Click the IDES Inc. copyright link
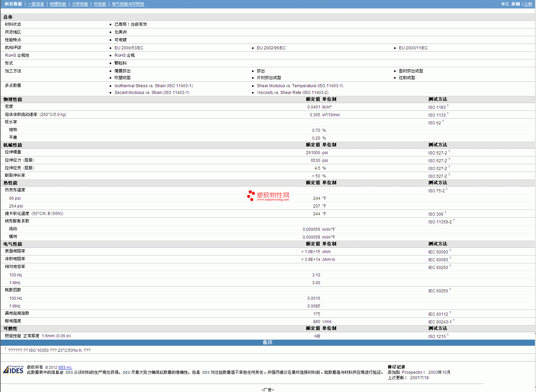 65,367
